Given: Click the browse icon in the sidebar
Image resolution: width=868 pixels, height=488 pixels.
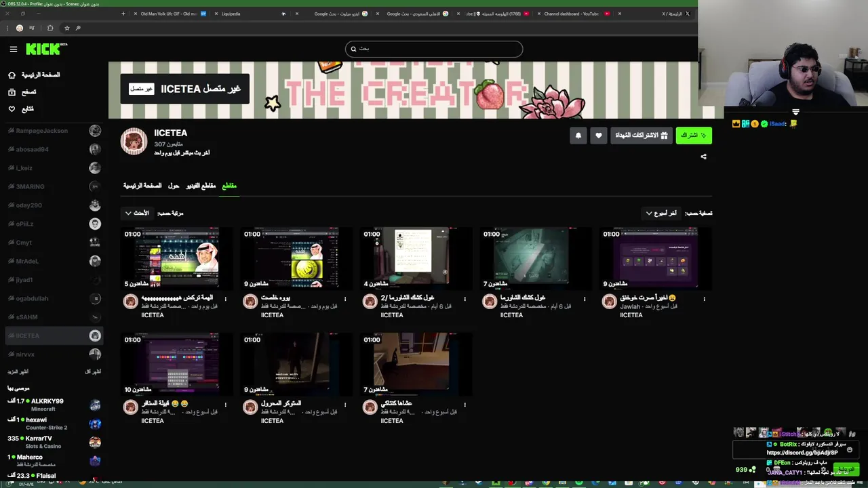Looking at the screenshot, I should (x=12, y=91).
